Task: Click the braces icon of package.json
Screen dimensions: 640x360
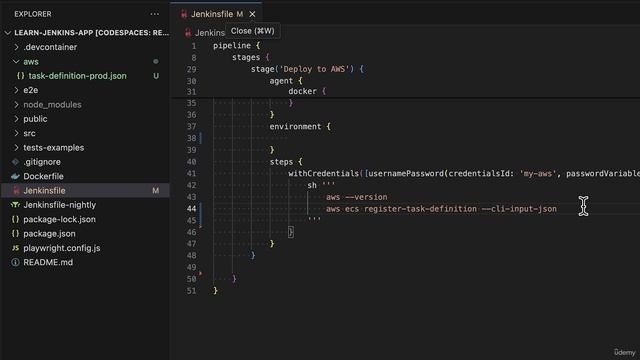Action: coord(16,234)
